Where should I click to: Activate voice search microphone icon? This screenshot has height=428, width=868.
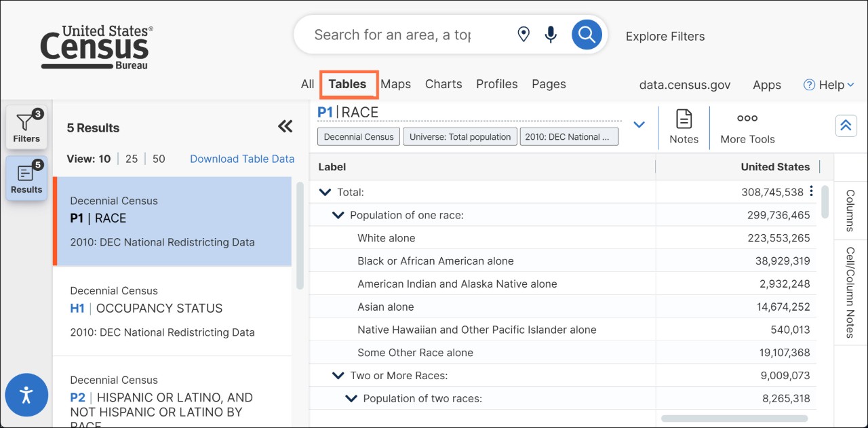click(x=550, y=33)
